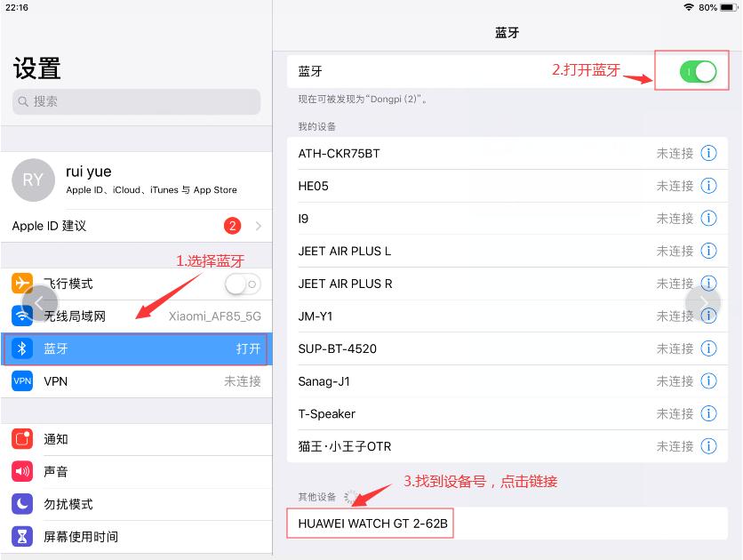
Task: Connect to 猫王·小王子OTR device
Action: click(507, 446)
